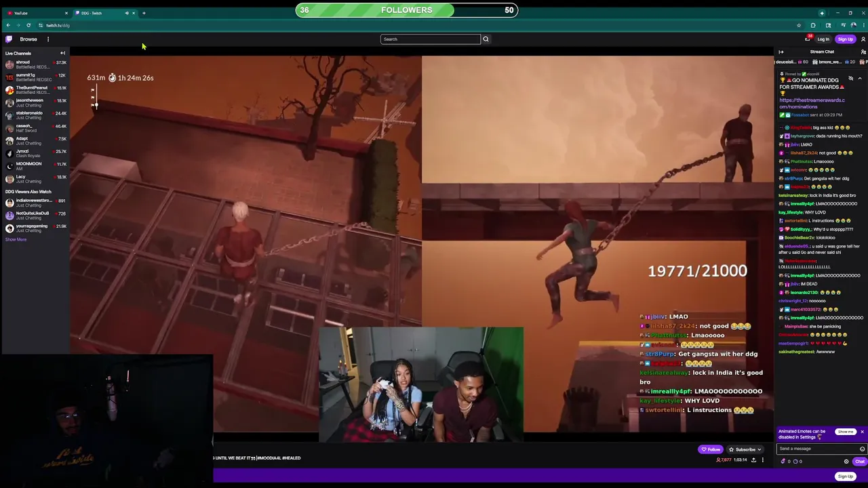Open the chat community users icon
868x488 pixels.
863,52
